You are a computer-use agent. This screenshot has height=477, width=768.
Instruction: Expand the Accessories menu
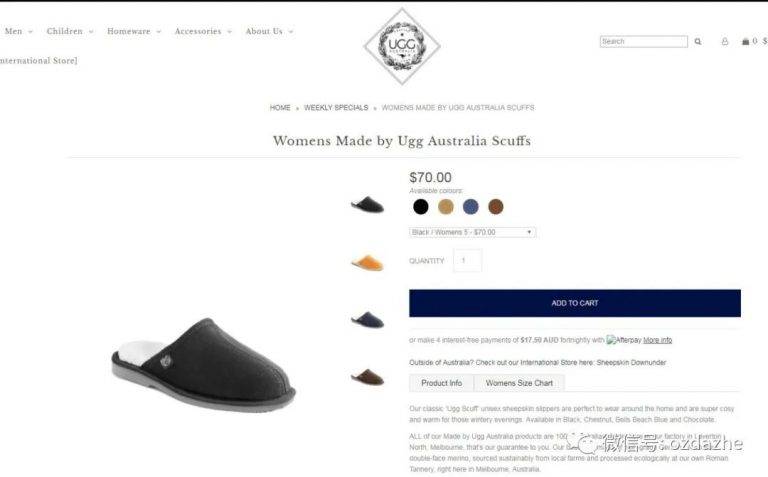point(203,31)
